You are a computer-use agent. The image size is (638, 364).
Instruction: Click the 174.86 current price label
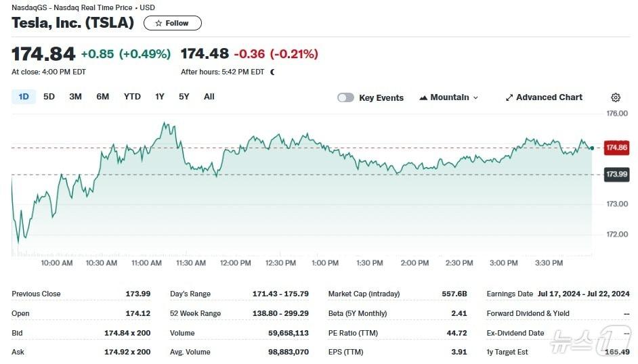[x=616, y=147]
